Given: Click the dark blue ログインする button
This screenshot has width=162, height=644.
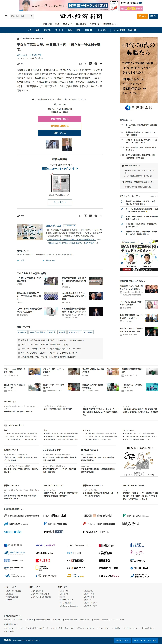Looking at the screenshot, I should point(60,133).
